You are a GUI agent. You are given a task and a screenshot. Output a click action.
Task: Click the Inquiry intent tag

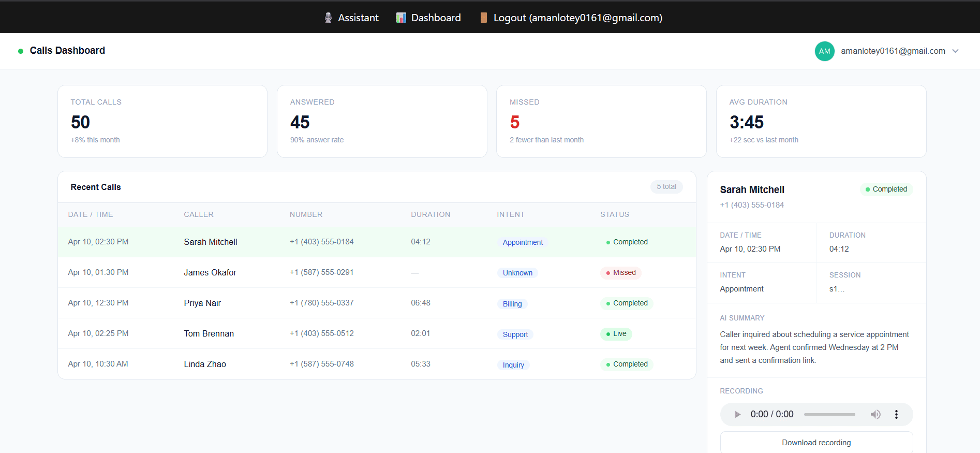513,365
